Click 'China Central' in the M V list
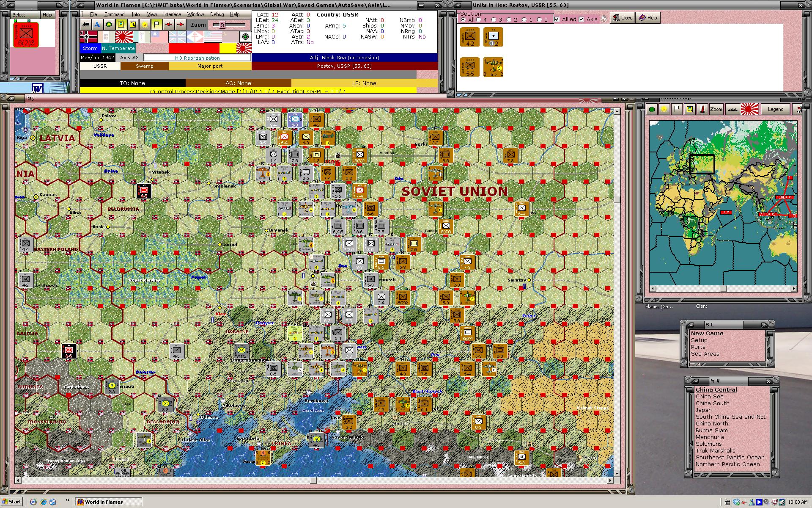 pyautogui.click(x=716, y=389)
